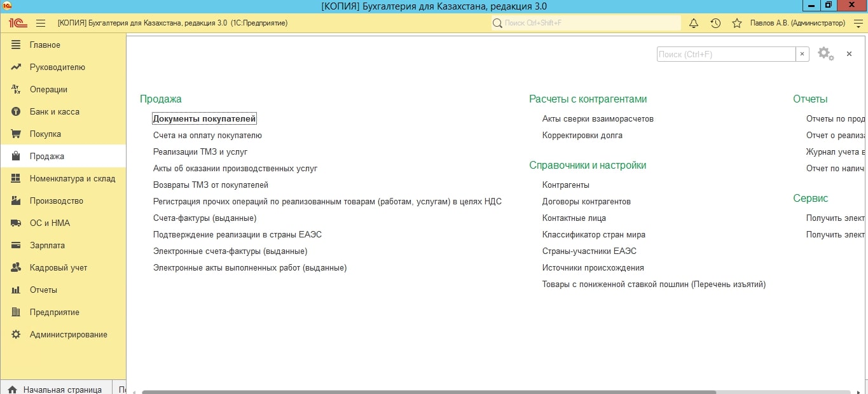Open the Банк и касса section
Viewport: 868px width, 394px height.
(x=54, y=111)
